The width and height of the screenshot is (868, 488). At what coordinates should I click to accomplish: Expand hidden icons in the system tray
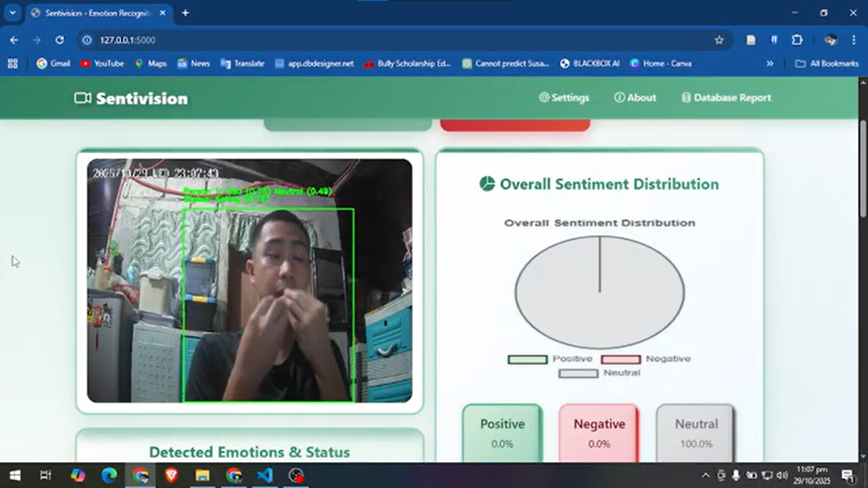tap(705, 475)
